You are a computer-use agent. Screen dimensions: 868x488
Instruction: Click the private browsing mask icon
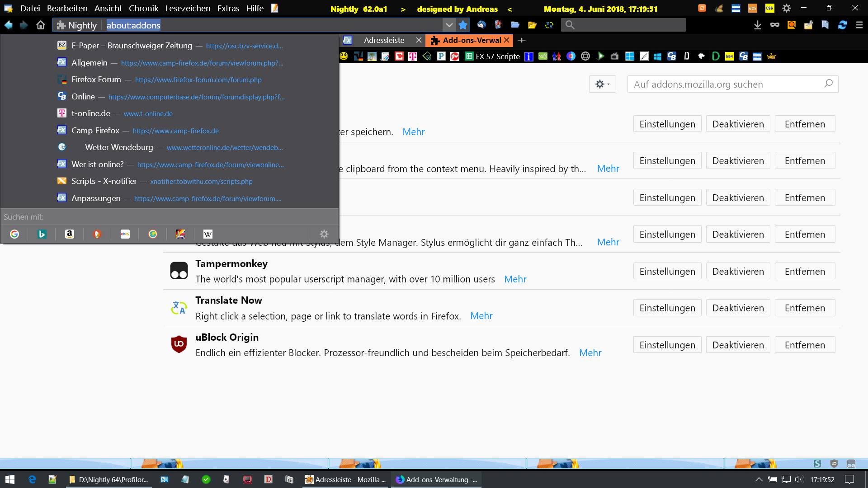pyautogui.click(x=775, y=25)
